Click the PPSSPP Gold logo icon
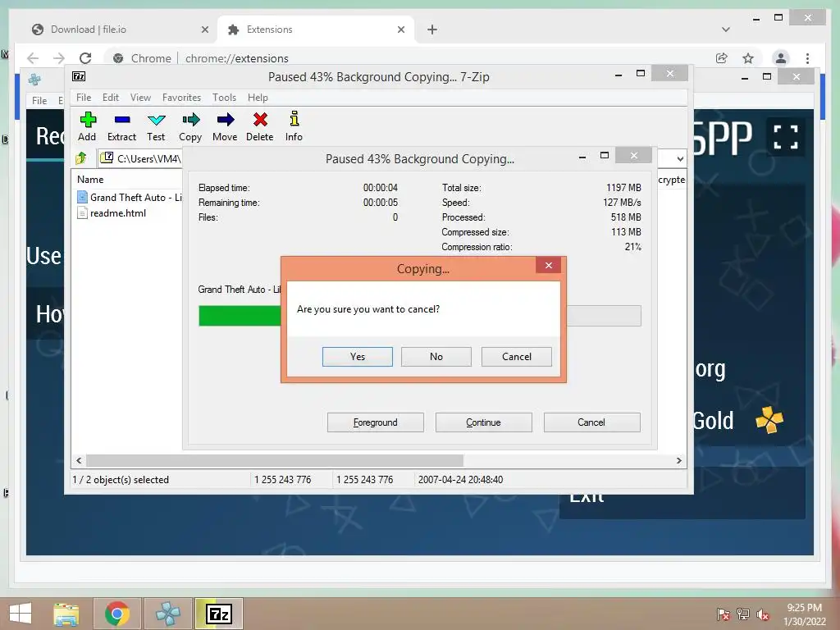The image size is (840, 630). 769,420
